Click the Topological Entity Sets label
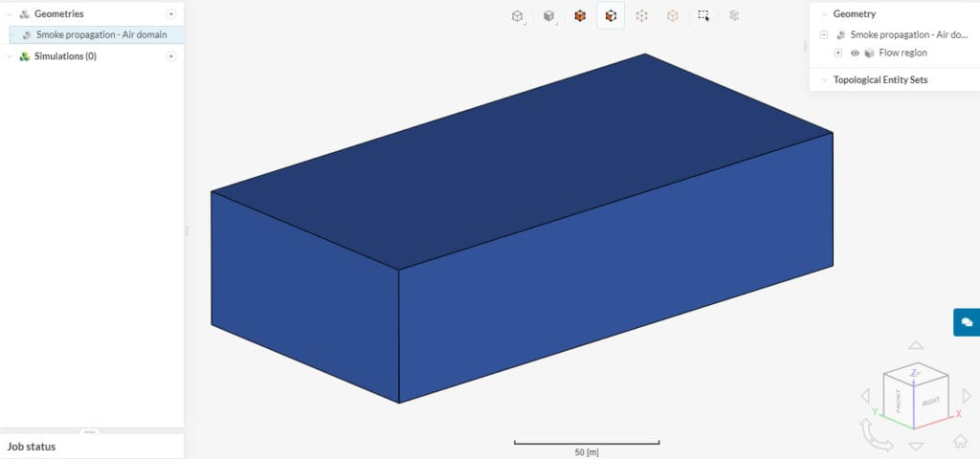Screen dimensions: 980x459 880,80
